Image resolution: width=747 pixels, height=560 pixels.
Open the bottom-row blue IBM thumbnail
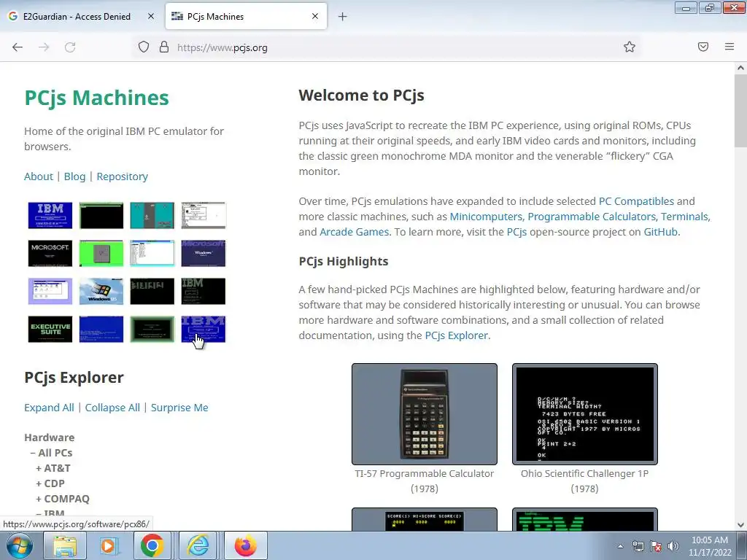point(204,329)
